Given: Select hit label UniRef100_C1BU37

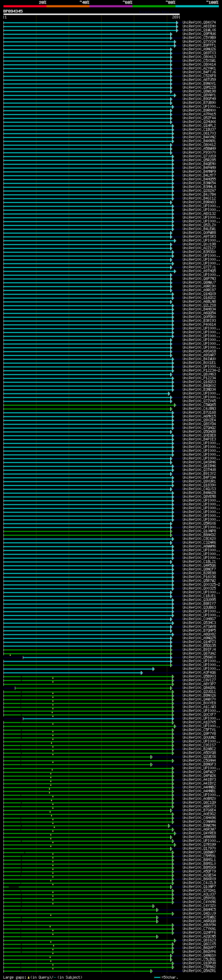Looking at the screenshot, I should [x=199, y=129].
